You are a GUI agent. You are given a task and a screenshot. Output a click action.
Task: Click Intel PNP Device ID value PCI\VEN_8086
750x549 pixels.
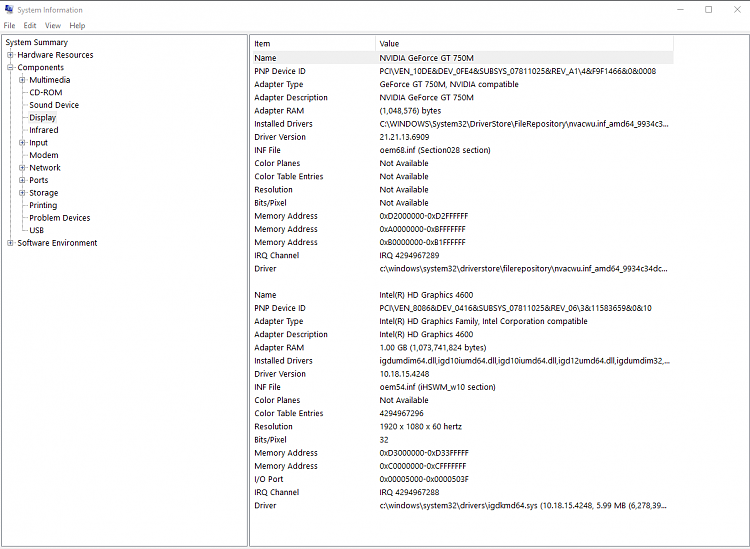(515, 308)
